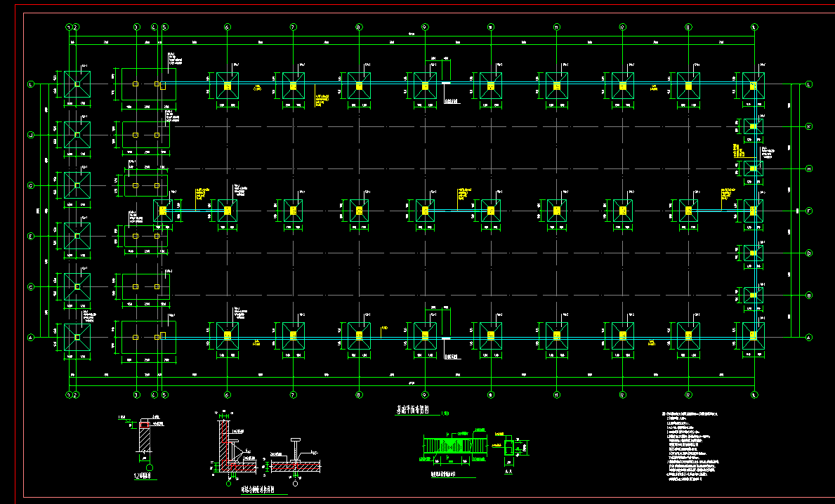Select the footing at axis 12 and A
This screenshot has height=504, width=835.
622,336
